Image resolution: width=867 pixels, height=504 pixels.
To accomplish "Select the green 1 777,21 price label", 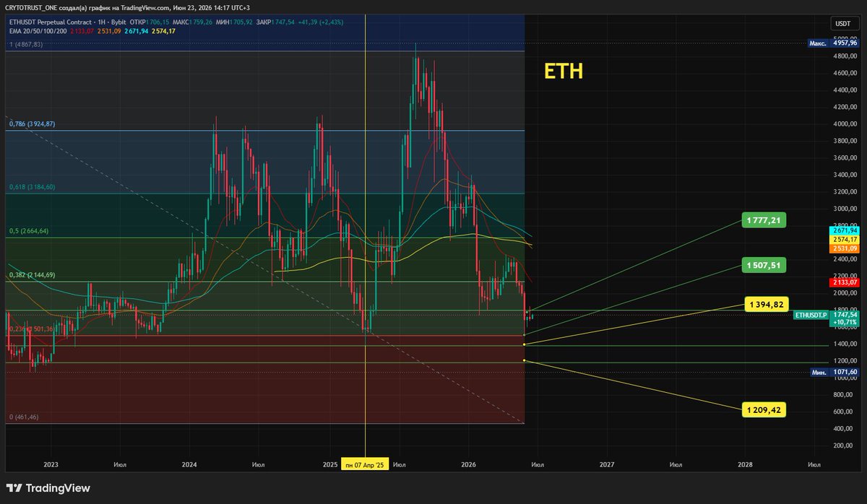I will pos(764,220).
